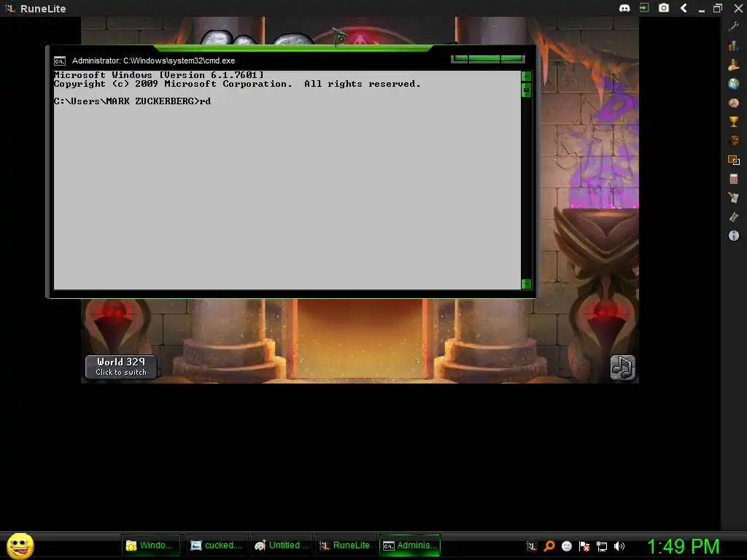
Task: Switch to Untitled Paint taskbar item
Action: 281,545
